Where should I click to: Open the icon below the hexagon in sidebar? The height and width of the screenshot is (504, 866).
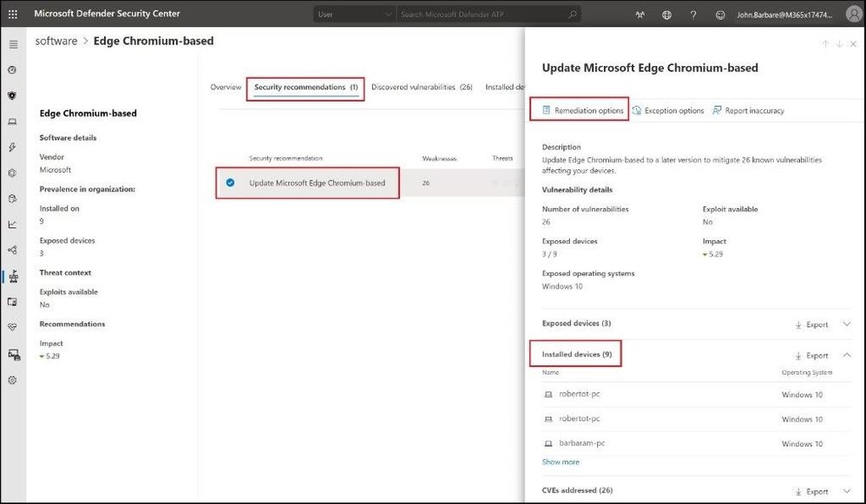point(13,199)
